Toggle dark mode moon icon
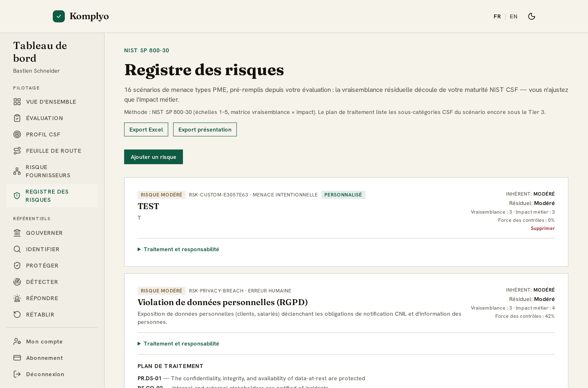The image size is (588, 388). click(531, 16)
